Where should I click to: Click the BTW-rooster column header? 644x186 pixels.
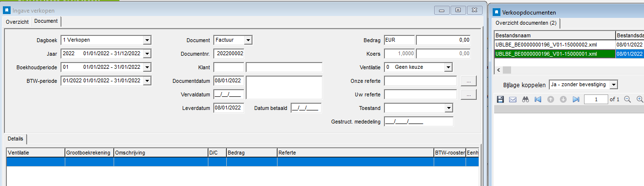(450, 153)
